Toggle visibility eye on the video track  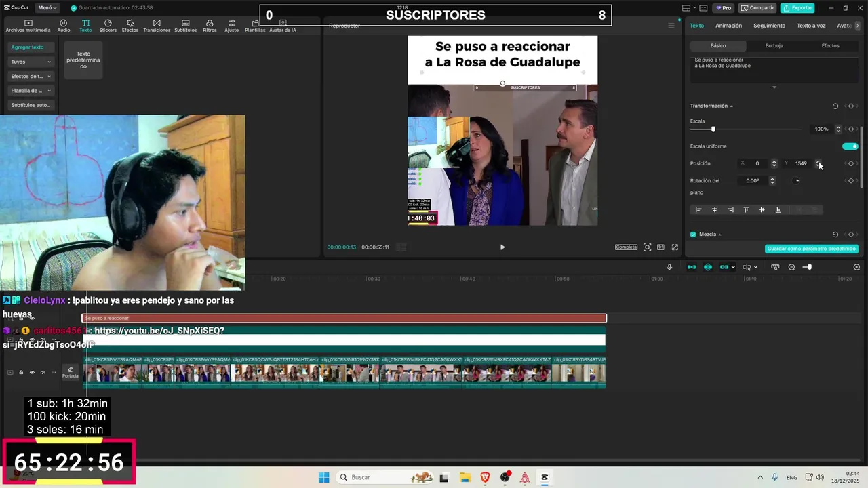[x=31, y=372]
